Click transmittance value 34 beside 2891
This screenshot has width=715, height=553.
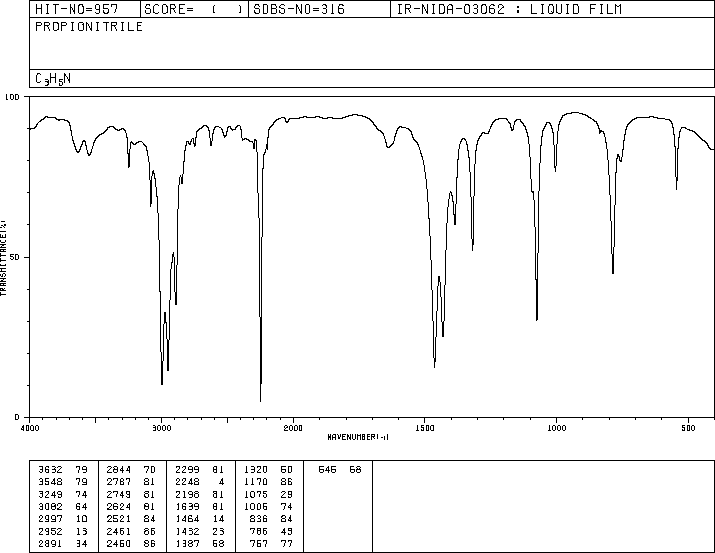[82, 543]
